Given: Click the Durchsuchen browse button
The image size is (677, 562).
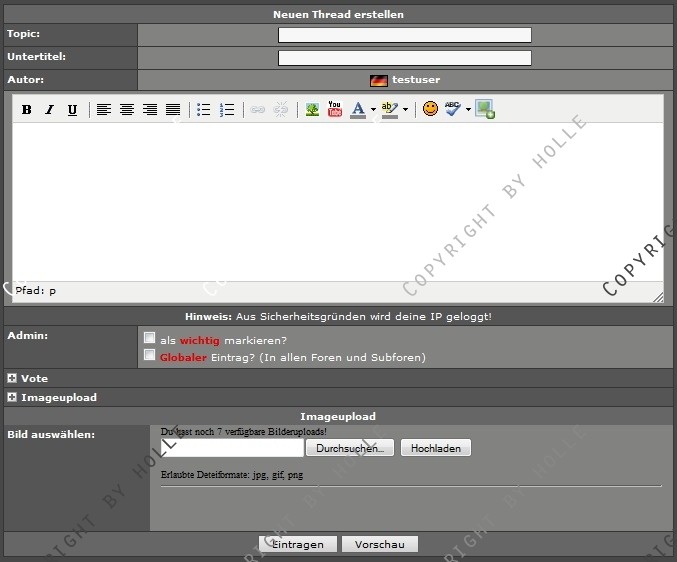Looking at the screenshot, I should tap(349, 448).
